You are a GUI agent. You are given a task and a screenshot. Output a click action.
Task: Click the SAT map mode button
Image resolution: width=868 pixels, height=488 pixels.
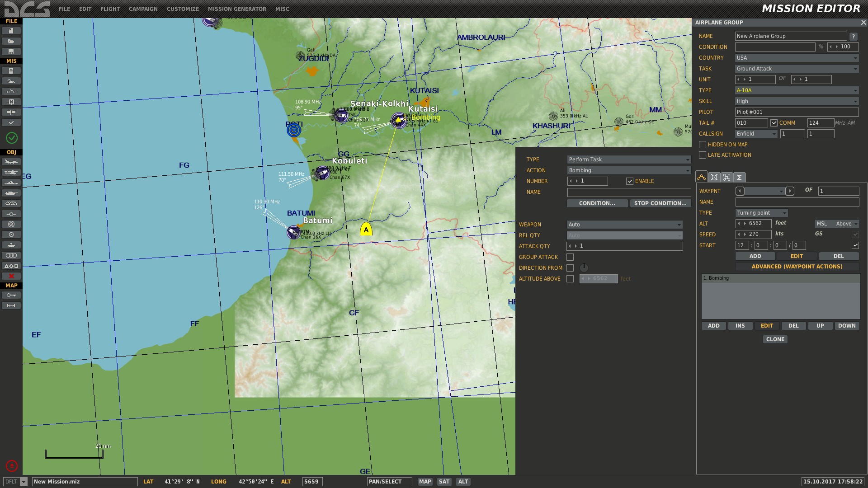pos(444,482)
